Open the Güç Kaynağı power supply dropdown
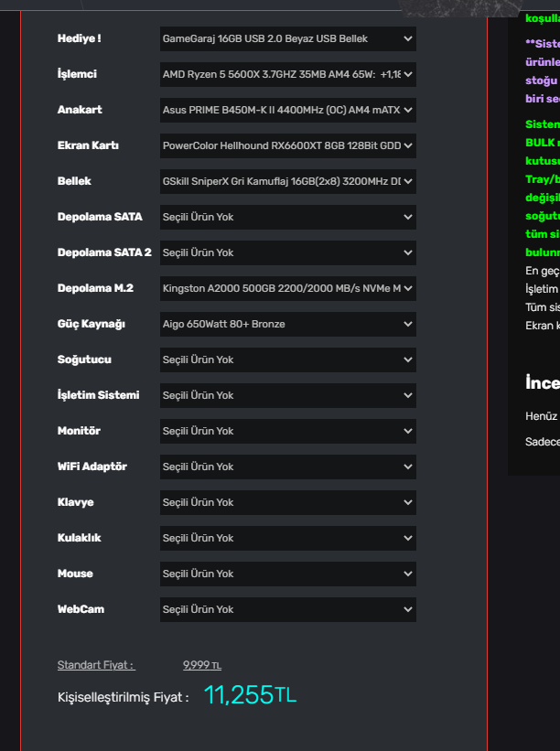 click(288, 324)
